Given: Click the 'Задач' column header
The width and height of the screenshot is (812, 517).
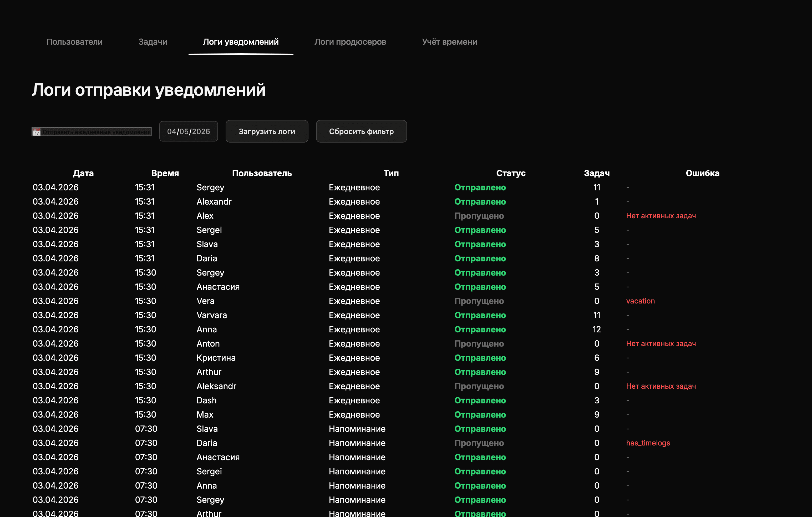Looking at the screenshot, I should click(x=597, y=173).
